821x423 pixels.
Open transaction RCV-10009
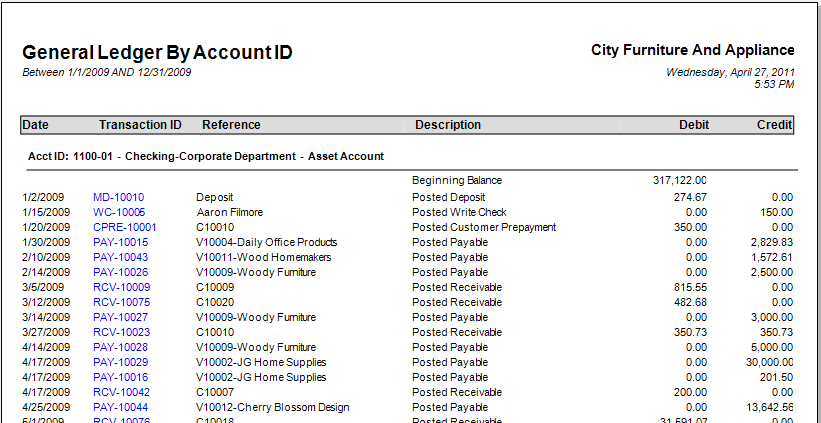121,287
